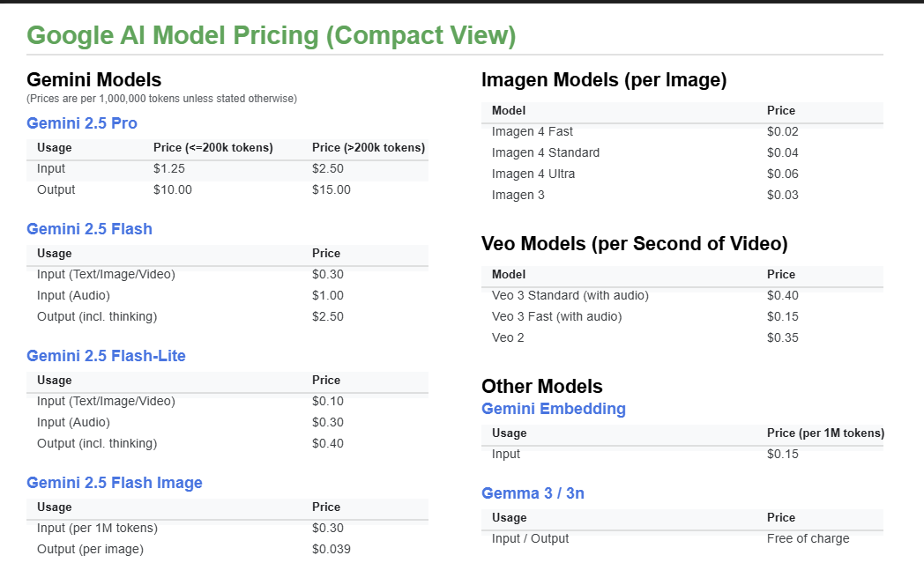Viewport: 924px width, 585px height.
Task: Click the Price (>200k tokens) column header
Action: pyautogui.click(x=369, y=147)
